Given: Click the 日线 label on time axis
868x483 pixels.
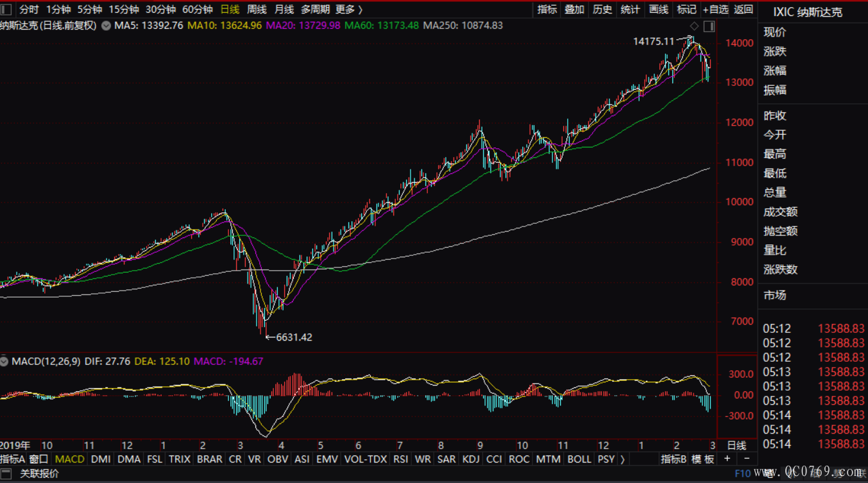Looking at the screenshot, I should [x=736, y=445].
